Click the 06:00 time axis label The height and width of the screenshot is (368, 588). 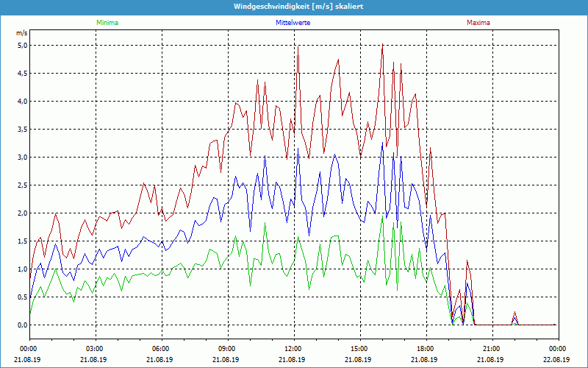click(x=162, y=349)
